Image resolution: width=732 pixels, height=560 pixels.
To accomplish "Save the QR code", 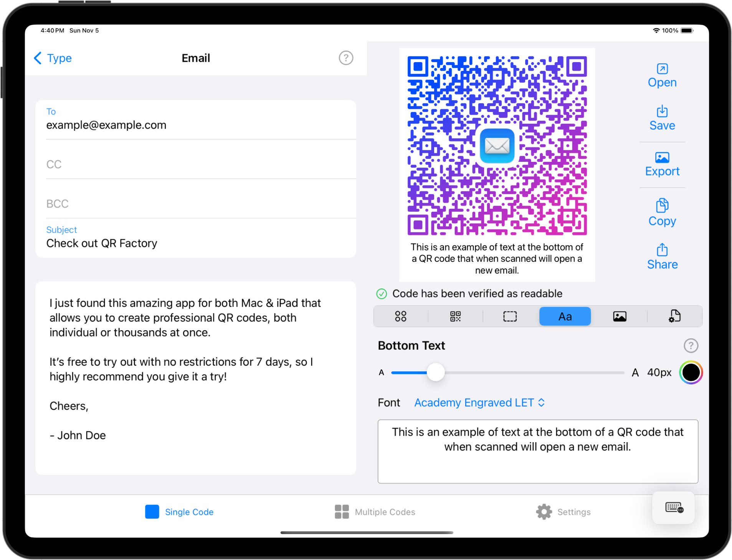I will coord(662,118).
